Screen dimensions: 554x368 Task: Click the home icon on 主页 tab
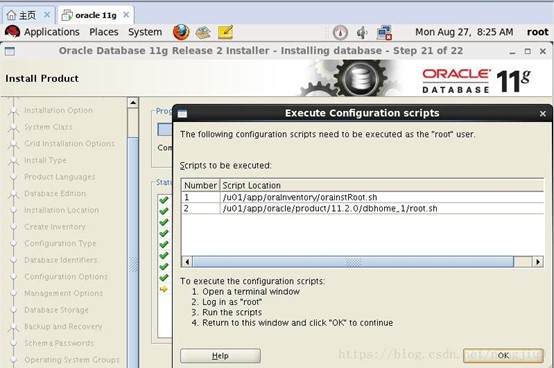pyautogui.click(x=11, y=15)
